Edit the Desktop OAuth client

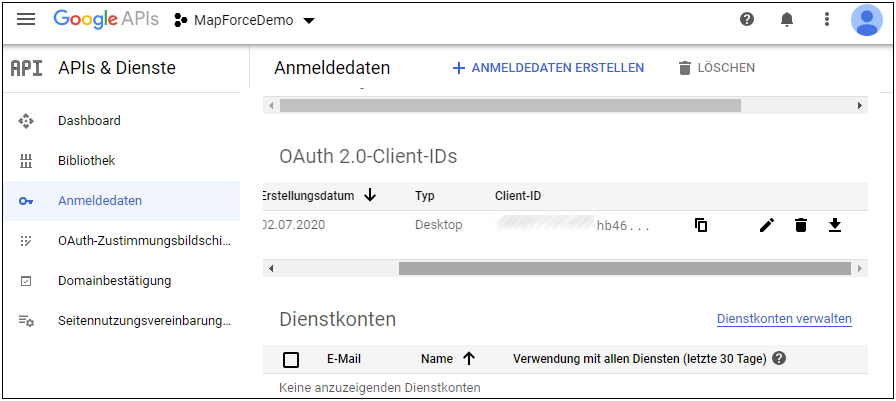[x=767, y=225]
